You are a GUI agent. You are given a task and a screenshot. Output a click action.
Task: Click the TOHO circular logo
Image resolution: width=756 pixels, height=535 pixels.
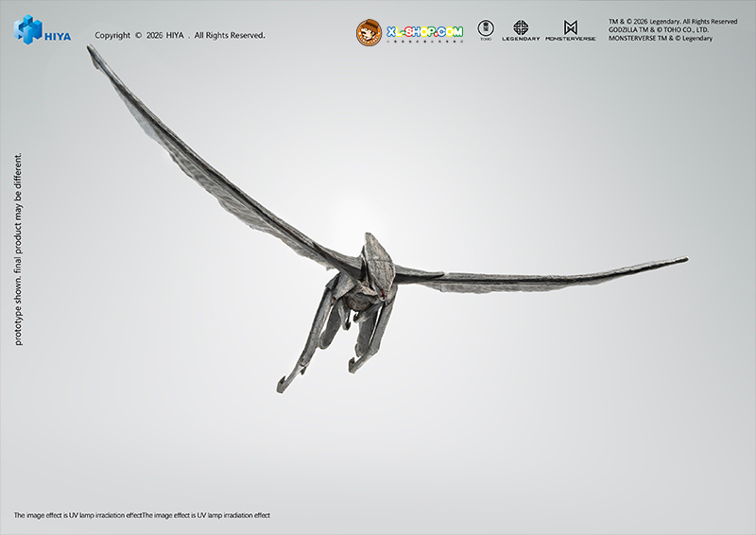point(485,28)
